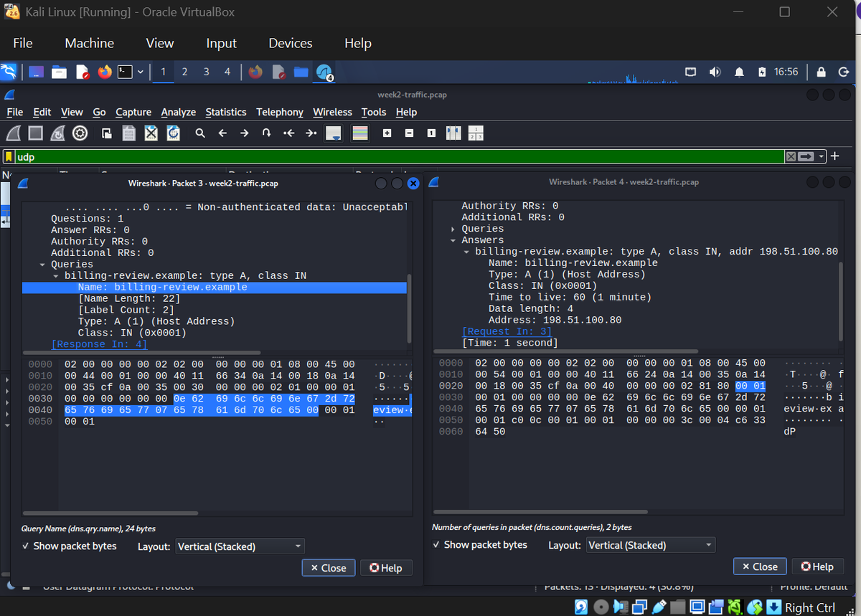Screen dimensions: 861x616
Task: Open Layout dropdown in Packet 4 window
Action: [x=650, y=545]
